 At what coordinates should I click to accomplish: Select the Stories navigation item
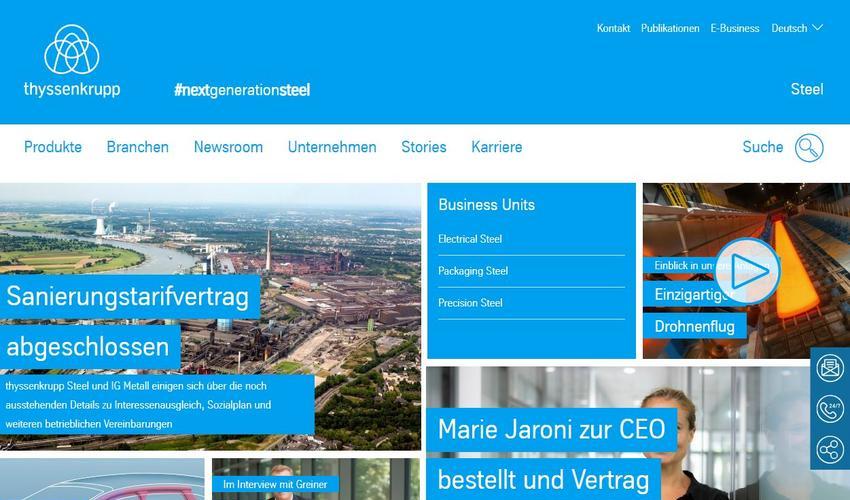pyautogui.click(x=423, y=147)
